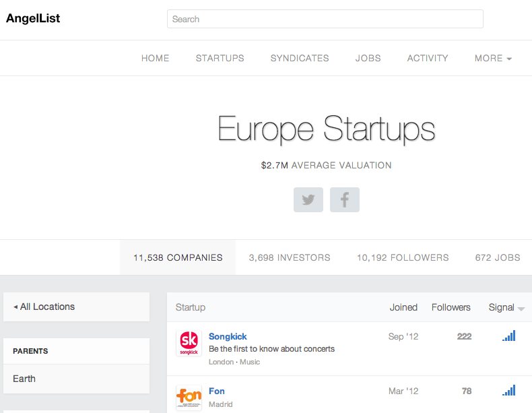Screen dimensions: 532x413
Task: Focus the Search input field
Action: tap(325, 19)
